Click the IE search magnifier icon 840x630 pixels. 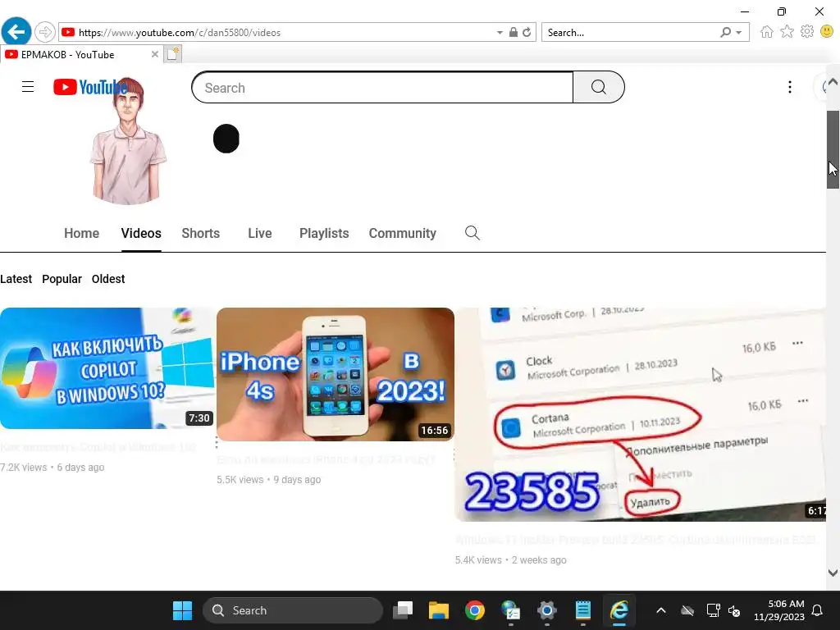(725, 32)
